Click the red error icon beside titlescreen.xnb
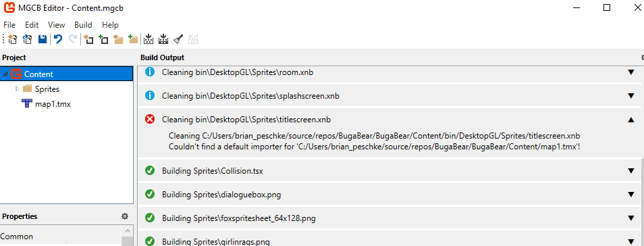 pyautogui.click(x=150, y=120)
